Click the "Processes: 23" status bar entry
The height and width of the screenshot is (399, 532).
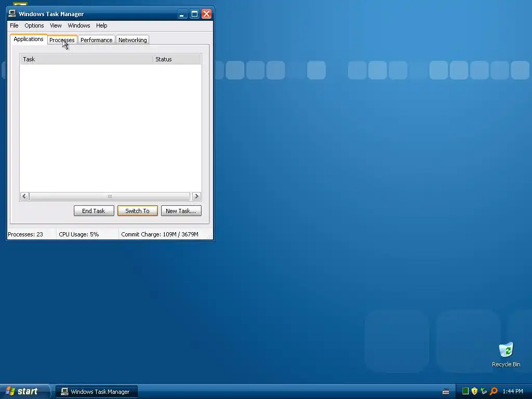(x=25, y=234)
